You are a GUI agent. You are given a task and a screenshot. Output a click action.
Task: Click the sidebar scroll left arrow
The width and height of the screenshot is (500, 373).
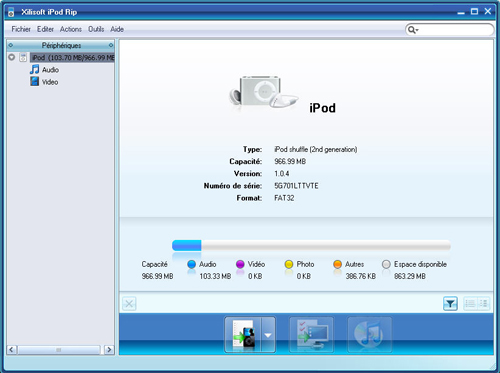(x=12, y=350)
